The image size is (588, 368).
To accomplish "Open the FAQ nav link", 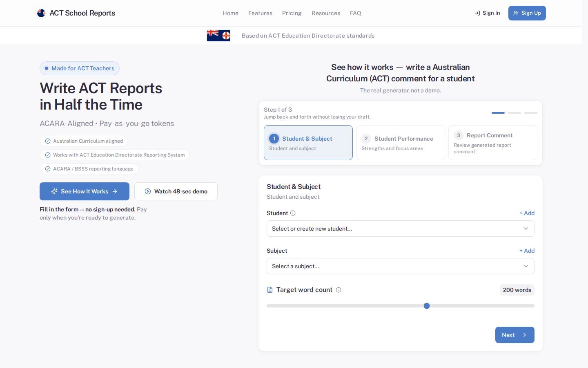I will (x=356, y=13).
